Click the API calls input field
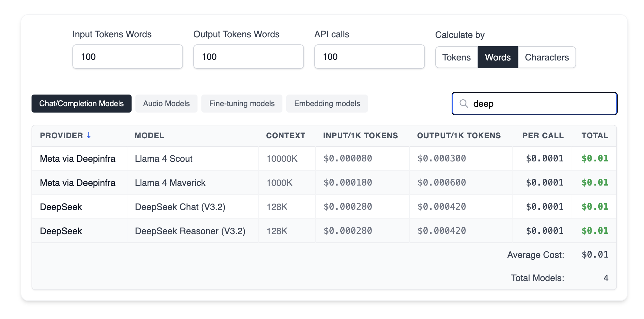 pyautogui.click(x=369, y=57)
